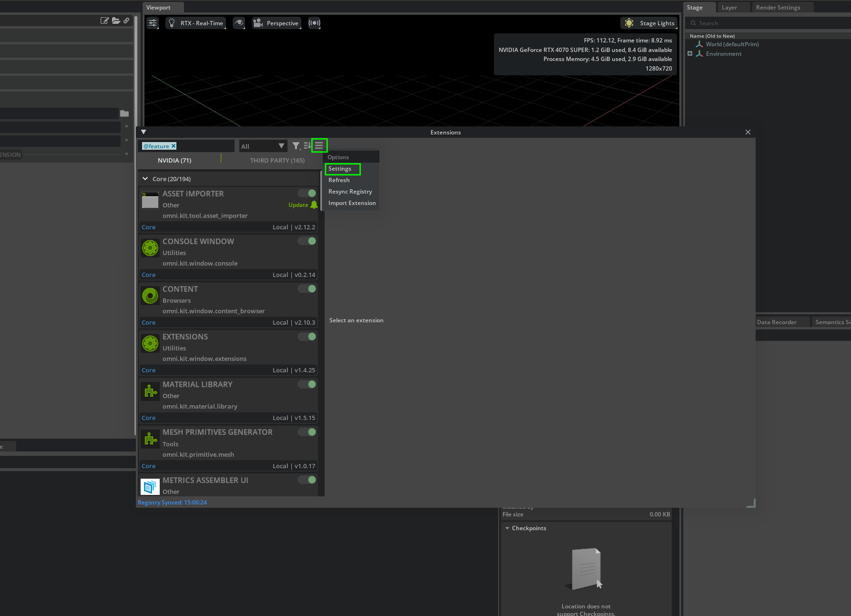Click the Extensions search input field
Viewport: 851px width, 616px height.
(186, 146)
